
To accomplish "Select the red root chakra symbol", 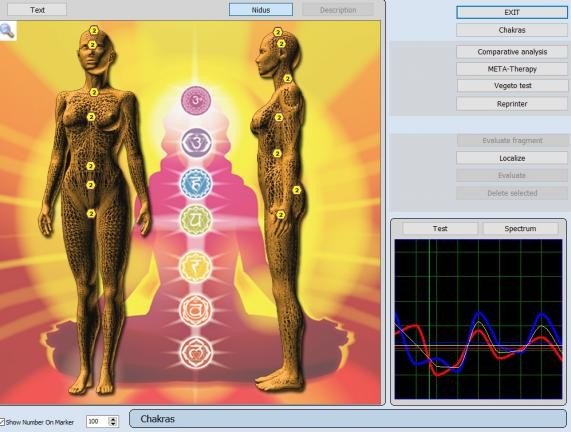I will pos(196,353).
